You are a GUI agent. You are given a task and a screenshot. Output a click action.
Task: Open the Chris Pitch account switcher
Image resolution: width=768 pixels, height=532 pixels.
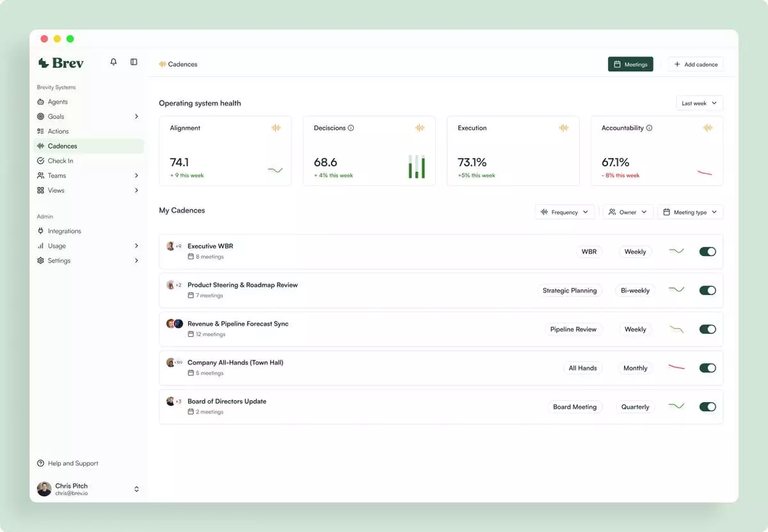pos(136,489)
